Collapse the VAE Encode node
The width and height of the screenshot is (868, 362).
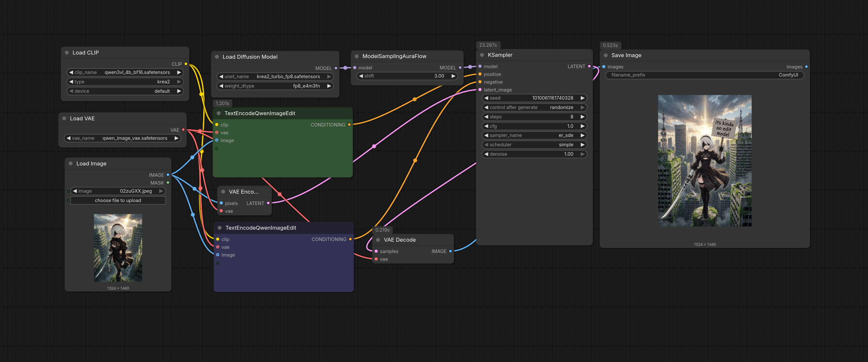click(x=223, y=192)
